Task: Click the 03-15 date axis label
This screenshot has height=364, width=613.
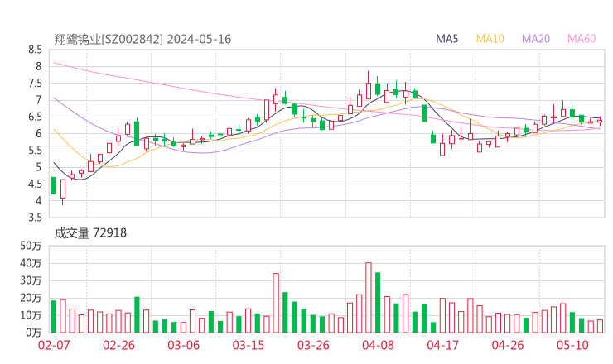Action: (x=249, y=345)
